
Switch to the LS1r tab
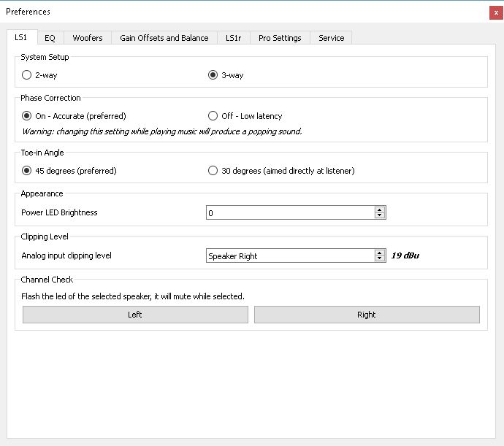click(233, 38)
